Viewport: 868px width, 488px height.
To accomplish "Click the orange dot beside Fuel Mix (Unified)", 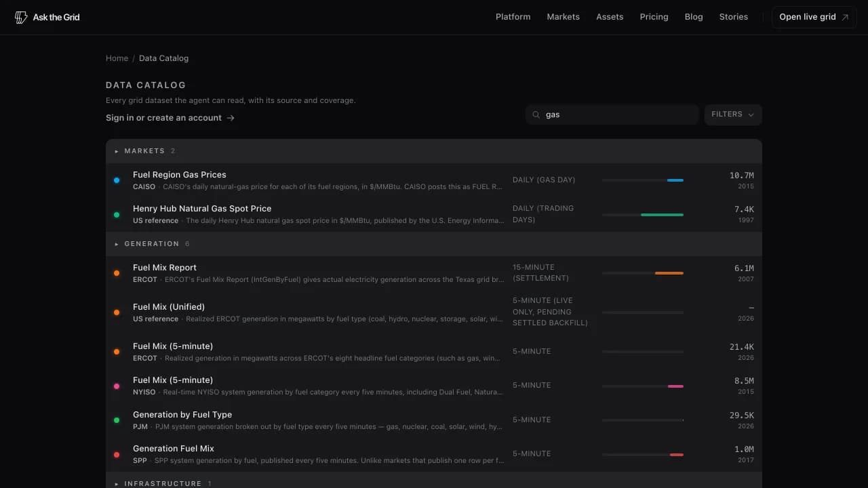I will tap(117, 312).
